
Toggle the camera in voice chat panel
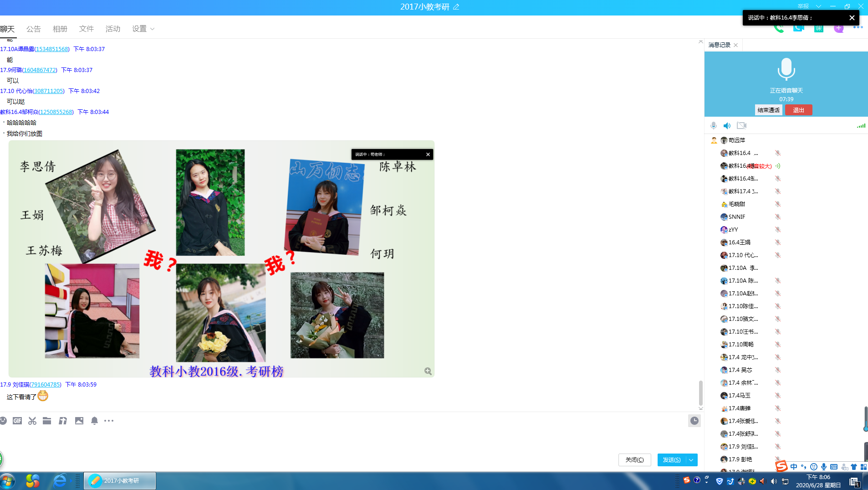pos(741,125)
